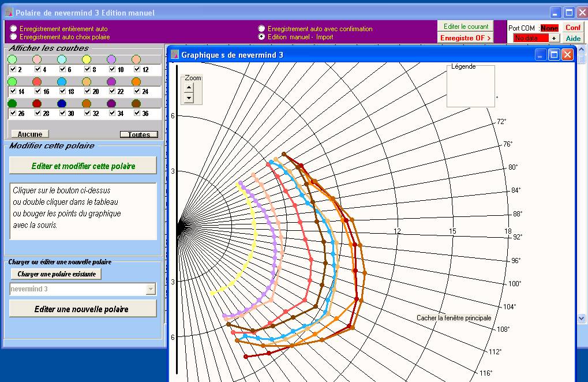Screen dimensions: 588x382
Task: Click the navy swatch above curve 30
Action: [62, 103]
